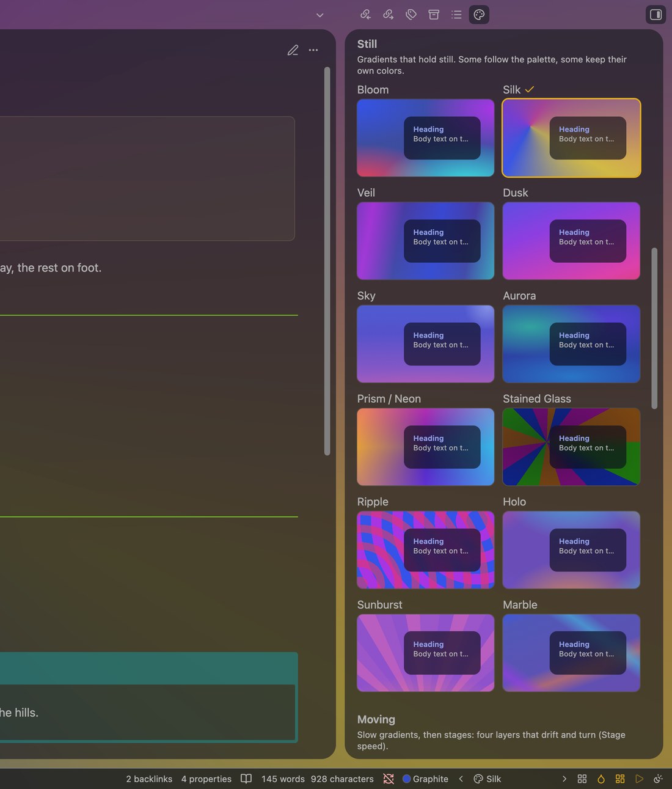Choose the Marble gradient preview
The width and height of the screenshot is (672, 789).
(571, 653)
